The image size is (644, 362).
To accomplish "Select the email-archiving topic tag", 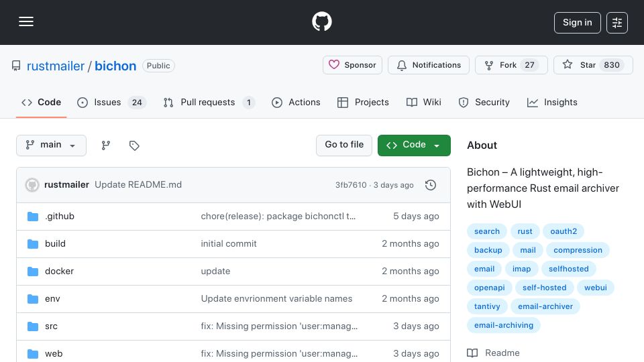I will [x=504, y=326].
